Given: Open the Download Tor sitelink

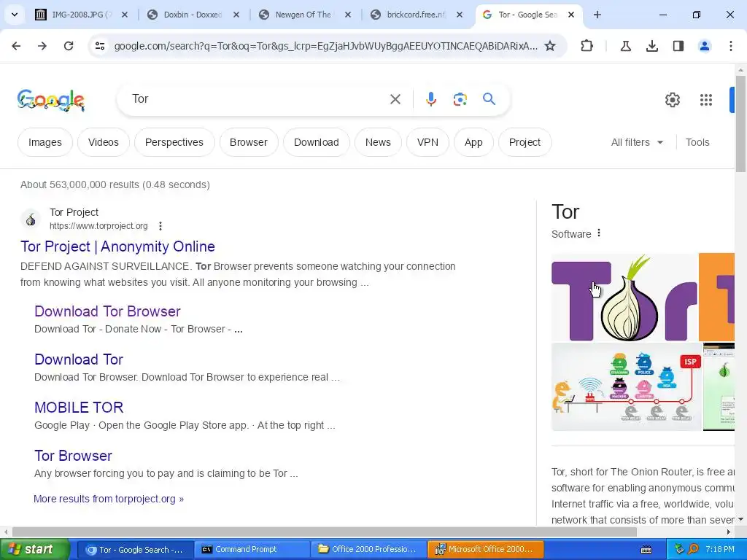Looking at the screenshot, I should (79, 359).
